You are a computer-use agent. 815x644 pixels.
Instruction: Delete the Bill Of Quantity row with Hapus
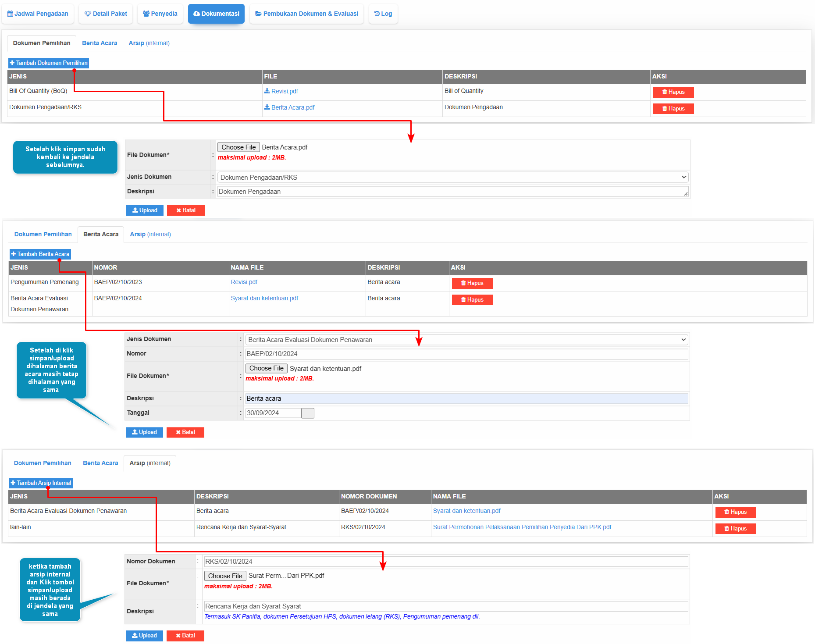click(673, 92)
